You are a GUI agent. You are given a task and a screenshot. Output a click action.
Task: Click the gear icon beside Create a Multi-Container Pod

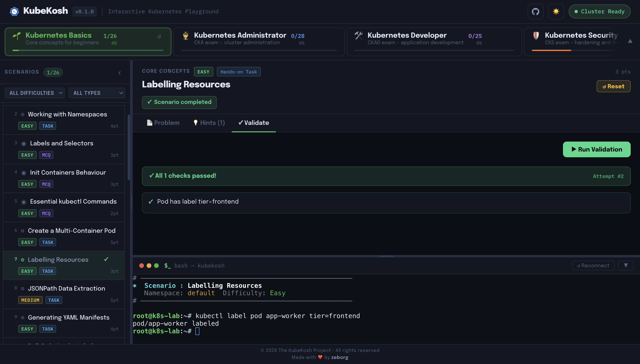(22, 231)
